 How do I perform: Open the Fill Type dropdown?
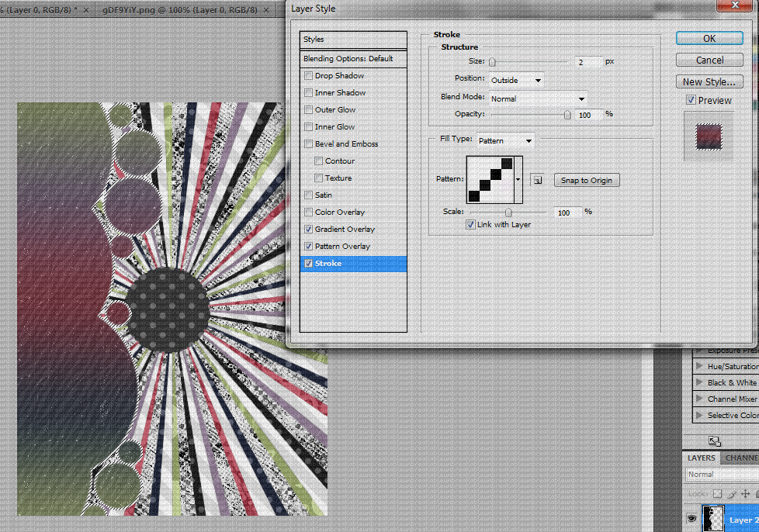click(x=505, y=140)
